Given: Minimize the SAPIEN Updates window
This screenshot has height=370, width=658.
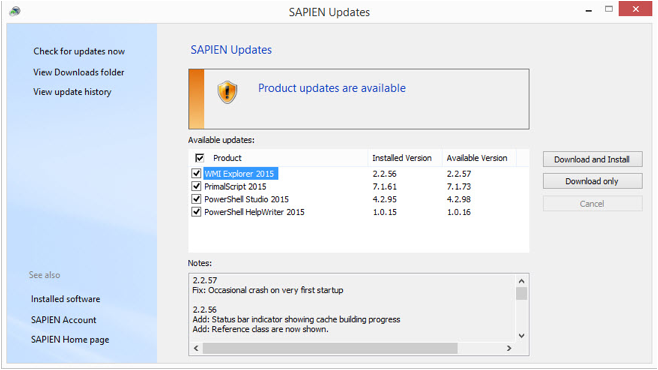Looking at the screenshot, I should [589, 10].
